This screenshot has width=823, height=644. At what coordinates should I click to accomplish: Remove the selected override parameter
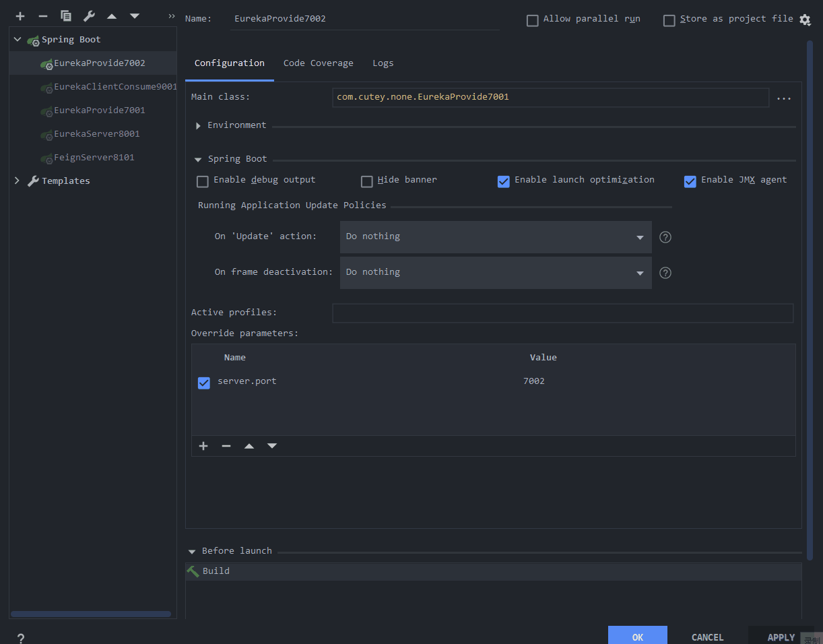coord(226,446)
